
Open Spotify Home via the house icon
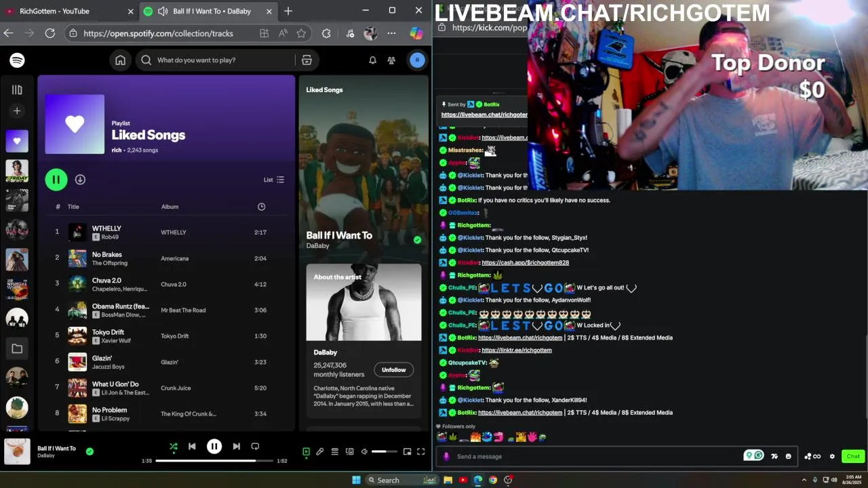pos(120,60)
